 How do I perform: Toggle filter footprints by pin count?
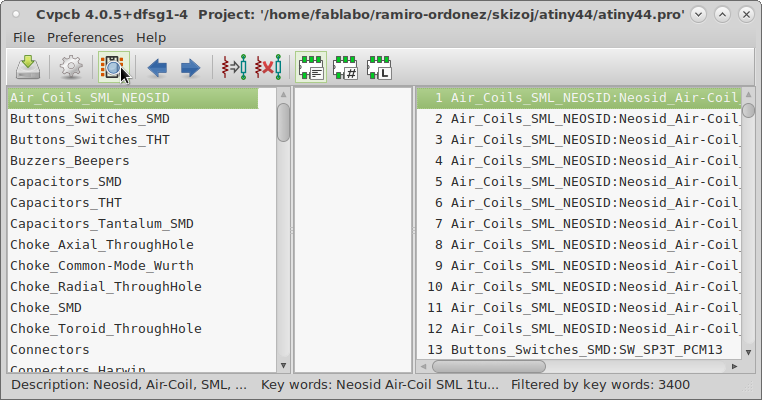click(345, 67)
